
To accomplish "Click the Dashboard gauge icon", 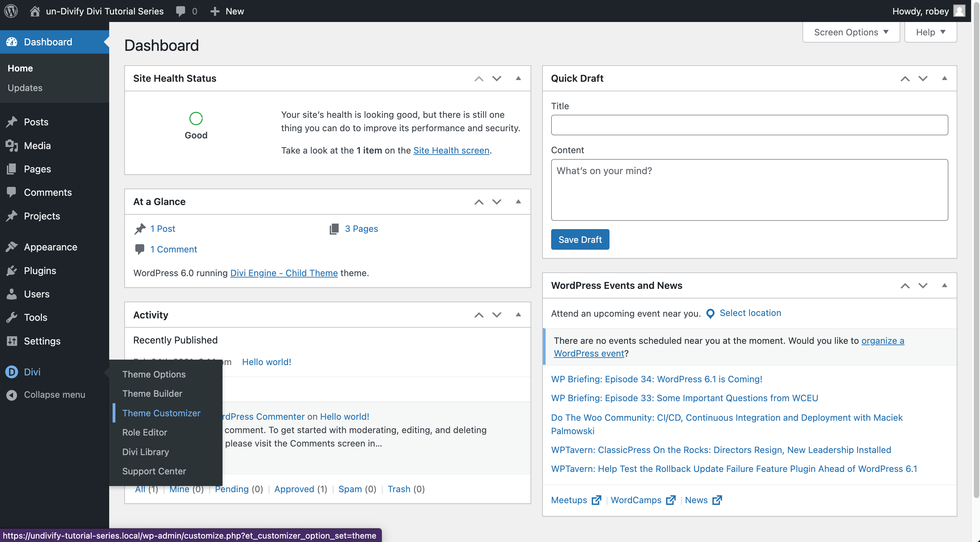I will click(x=12, y=42).
